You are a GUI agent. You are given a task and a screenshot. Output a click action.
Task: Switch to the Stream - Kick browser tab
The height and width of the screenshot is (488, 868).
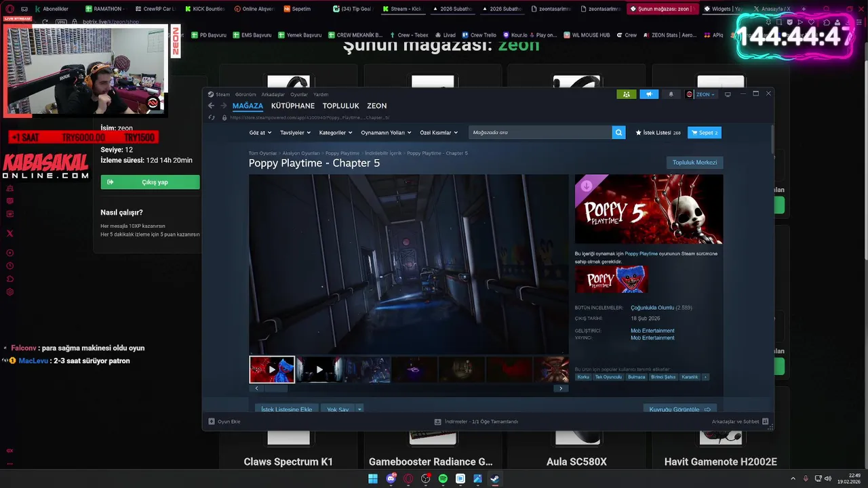pyautogui.click(x=402, y=9)
